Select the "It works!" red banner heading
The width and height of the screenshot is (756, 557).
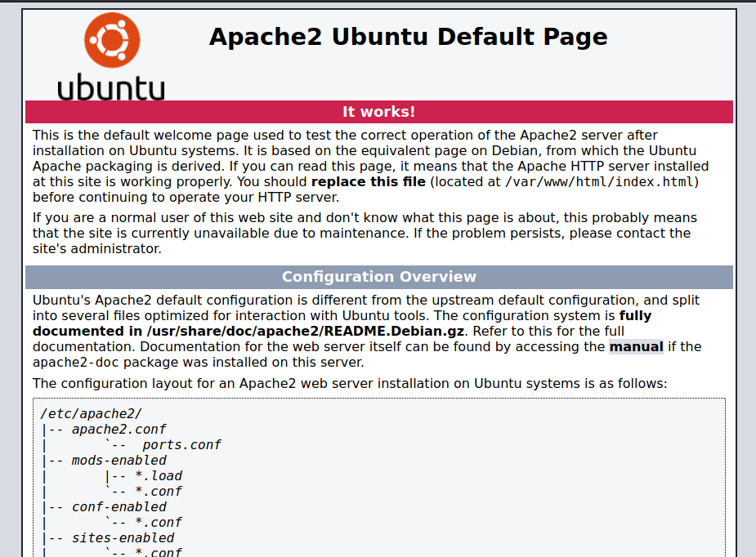pyautogui.click(x=379, y=112)
